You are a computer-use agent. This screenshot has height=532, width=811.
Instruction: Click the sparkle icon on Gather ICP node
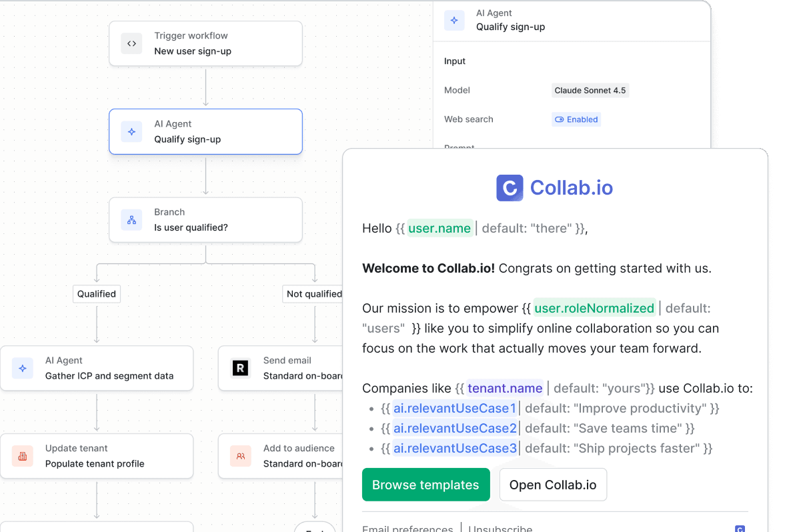[x=23, y=368]
